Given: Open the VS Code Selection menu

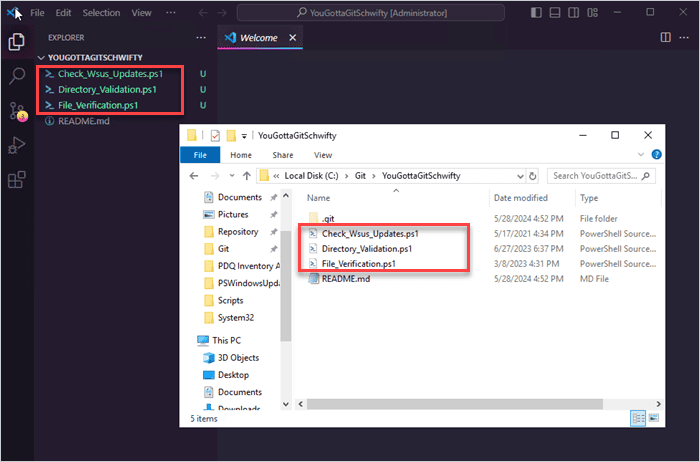Looking at the screenshot, I should [x=101, y=12].
